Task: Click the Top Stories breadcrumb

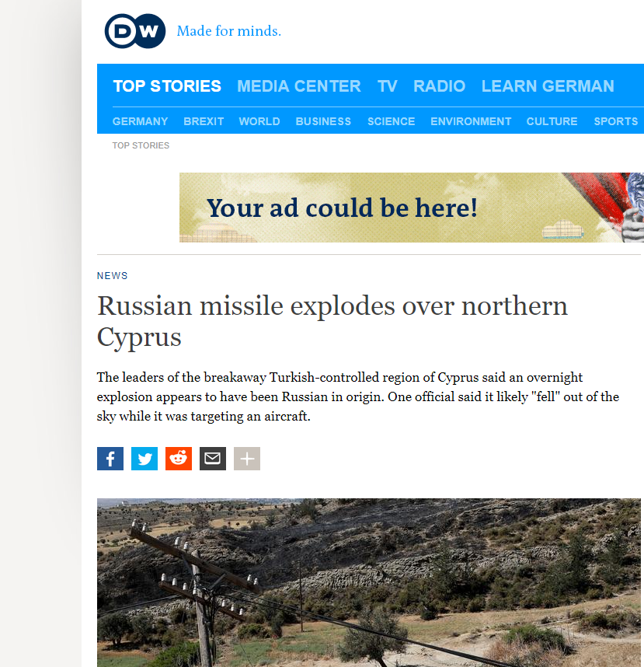Action: pos(141,145)
